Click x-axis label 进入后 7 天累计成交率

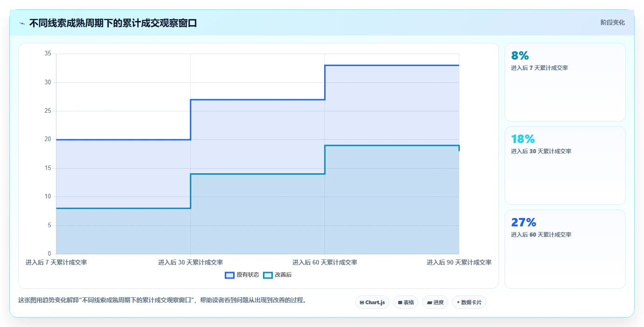(56, 262)
